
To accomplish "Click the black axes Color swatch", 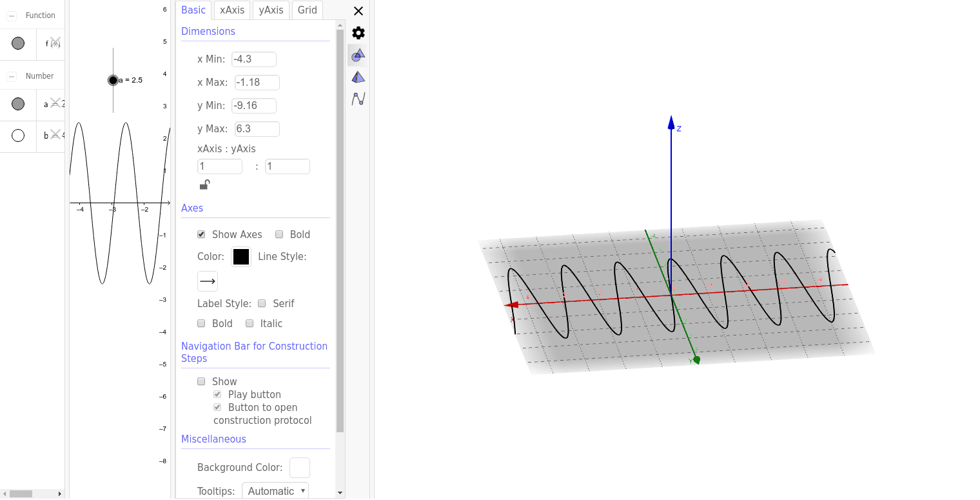I will coord(240,256).
